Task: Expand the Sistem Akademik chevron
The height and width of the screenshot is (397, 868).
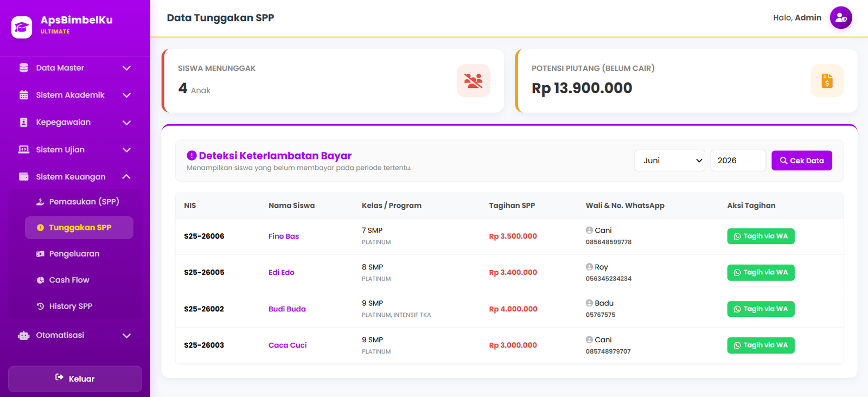Action: (126, 95)
